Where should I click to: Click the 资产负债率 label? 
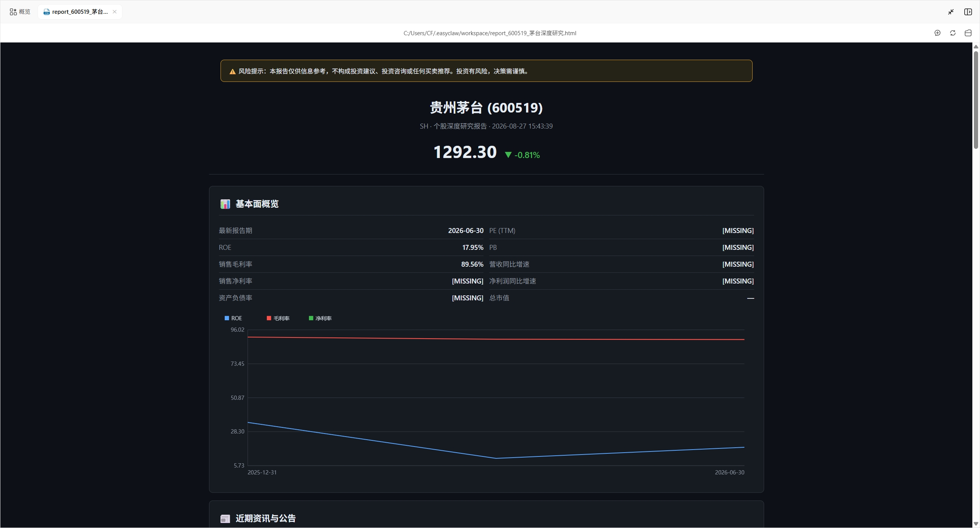click(x=235, y=298)
